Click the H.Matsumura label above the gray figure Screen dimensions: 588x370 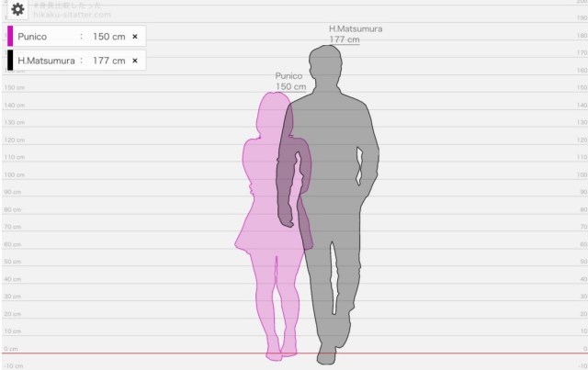(343, 29)
